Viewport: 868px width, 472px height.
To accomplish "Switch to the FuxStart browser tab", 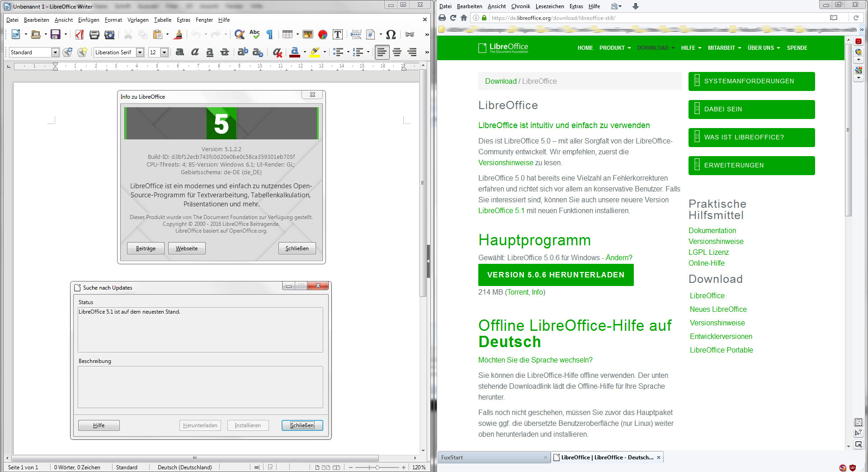I will coord(494,458).
